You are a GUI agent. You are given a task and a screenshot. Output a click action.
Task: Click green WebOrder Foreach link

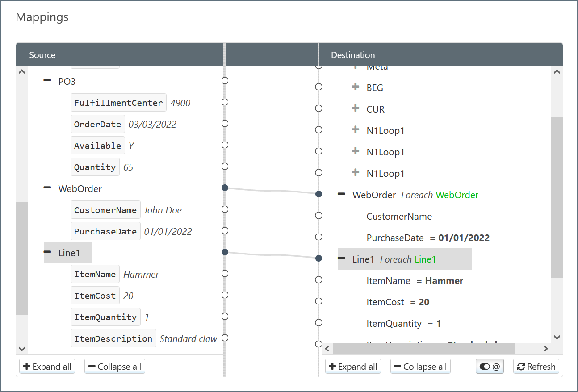point(457,195)
